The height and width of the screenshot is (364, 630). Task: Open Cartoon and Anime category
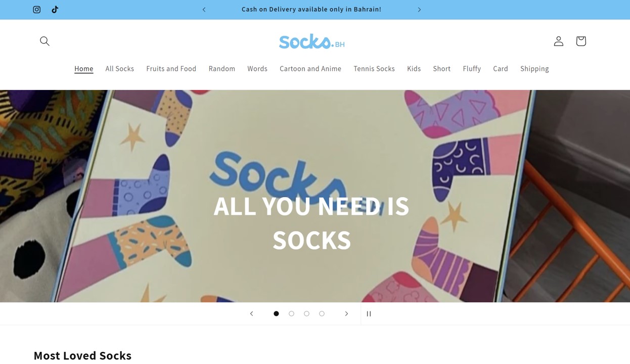310,69
